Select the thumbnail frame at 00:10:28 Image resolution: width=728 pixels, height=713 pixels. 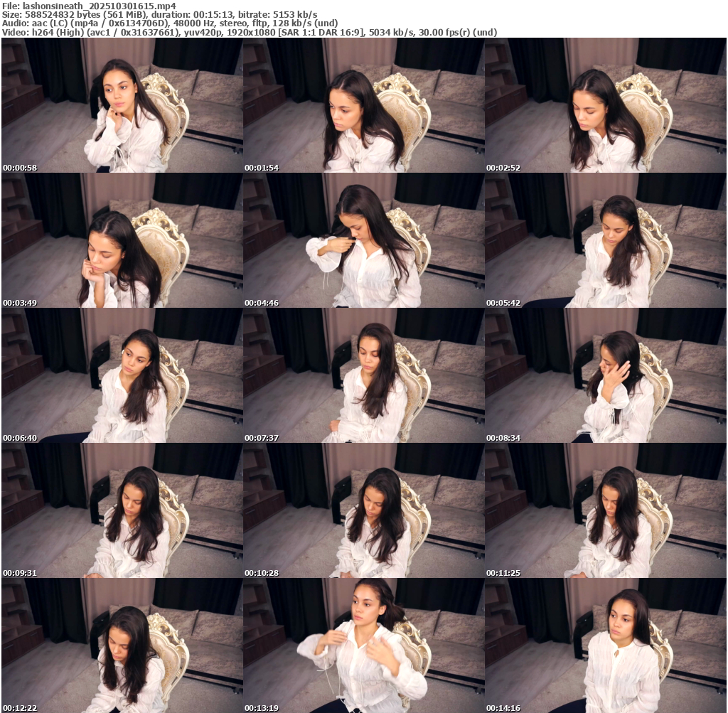[x=364, y=510]
